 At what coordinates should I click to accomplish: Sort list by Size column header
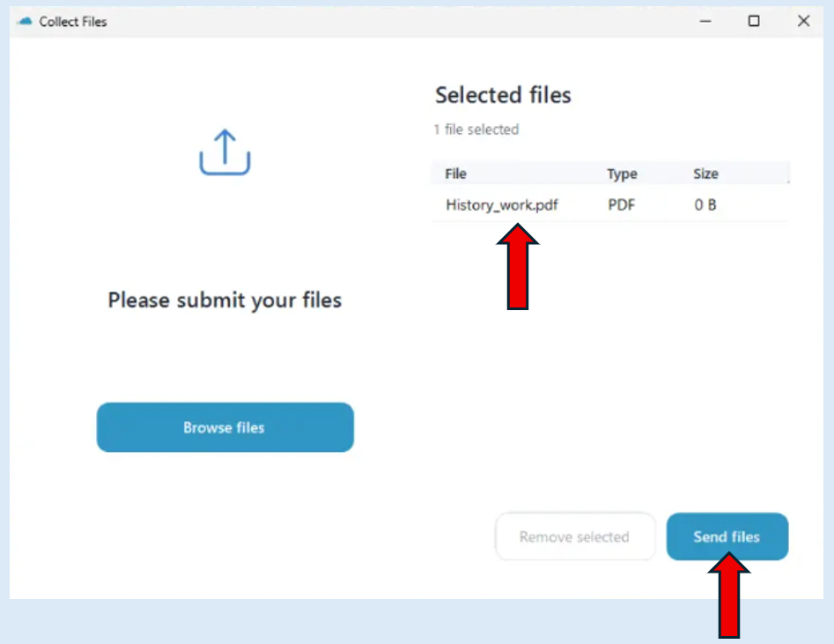click(705, 174)
